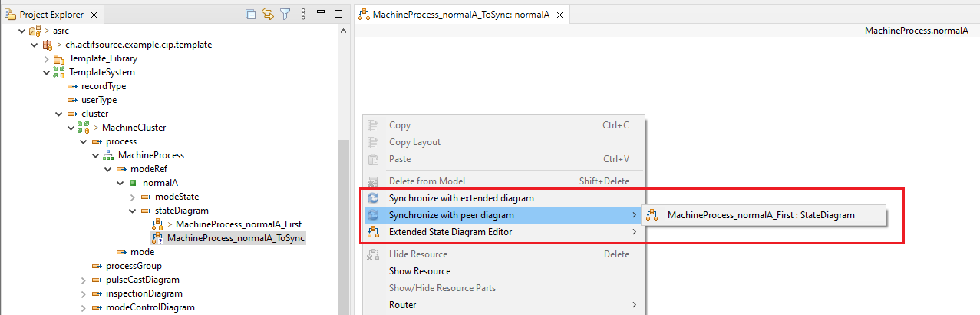Click the Copy icon in context menu
The width and height of the screenshot is (980, 315).
point(374,125)
